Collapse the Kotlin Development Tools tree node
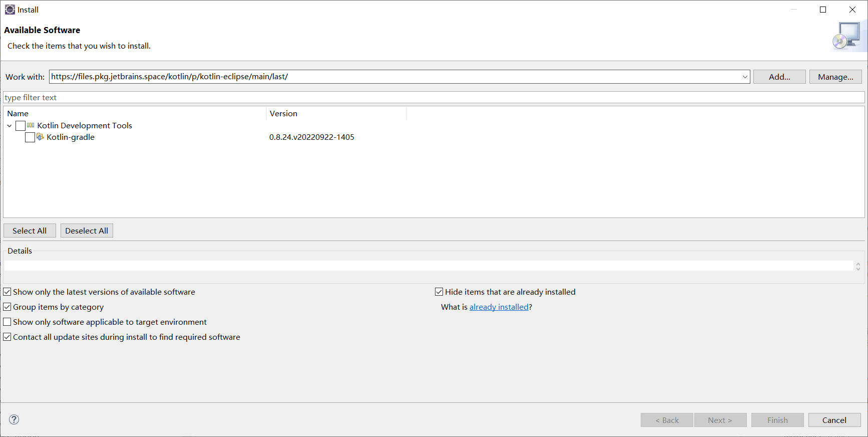The height and width of the screenshot is (437, 868). click(10, 126)
